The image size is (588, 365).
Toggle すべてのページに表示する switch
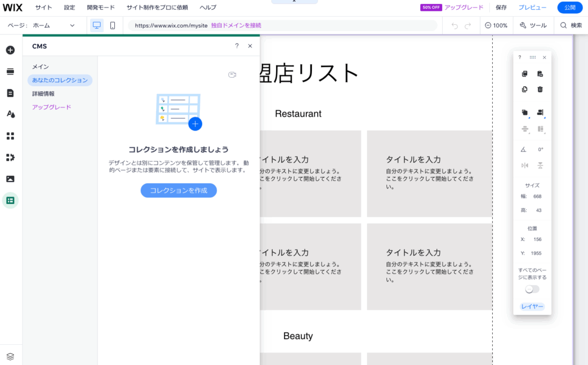click(x=532, y=289)
